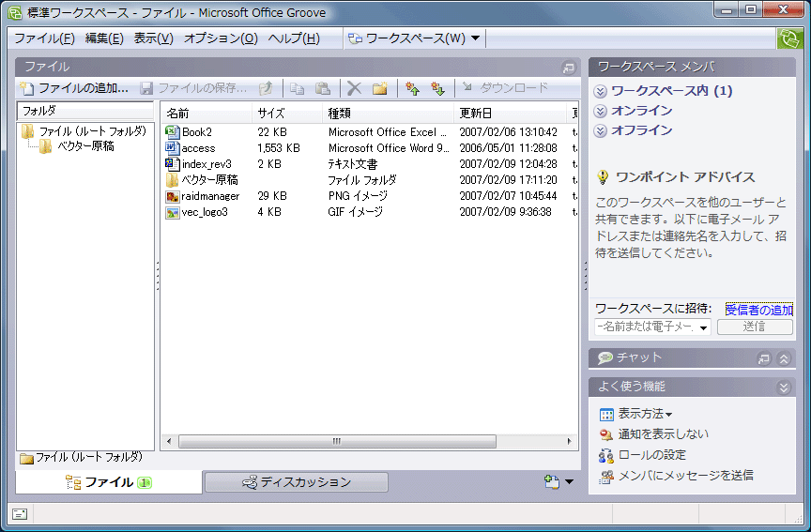This screenshot has height=532, width=811.
Task: Open the オプション(O) menu
Action: [x=221, y=38]
